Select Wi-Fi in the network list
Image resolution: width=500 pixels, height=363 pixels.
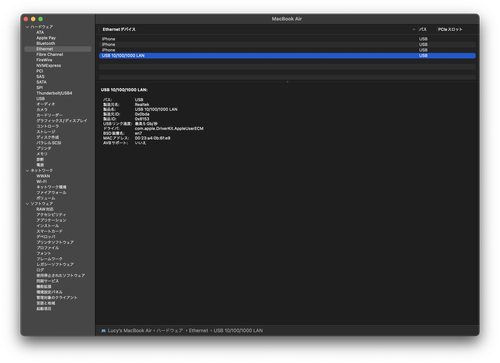(x=42, y=181)
